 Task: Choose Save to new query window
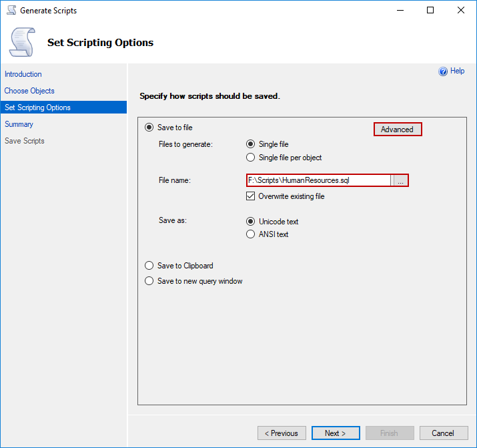point(149,281)
